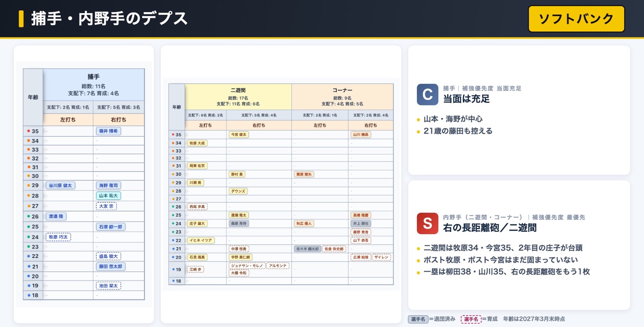Click 渡邉 陸 name chip
The height and width of the screenshot is (327, 644).
[56, 216]
